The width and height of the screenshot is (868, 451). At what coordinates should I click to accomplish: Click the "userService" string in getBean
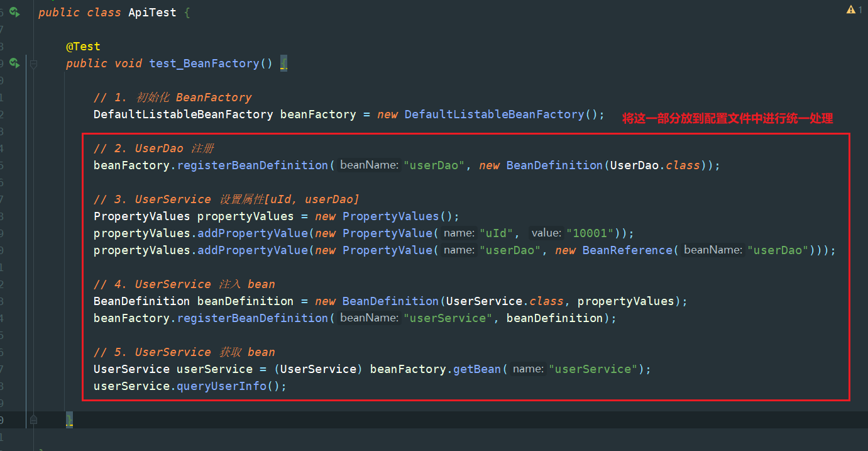(x=593, y=369)
